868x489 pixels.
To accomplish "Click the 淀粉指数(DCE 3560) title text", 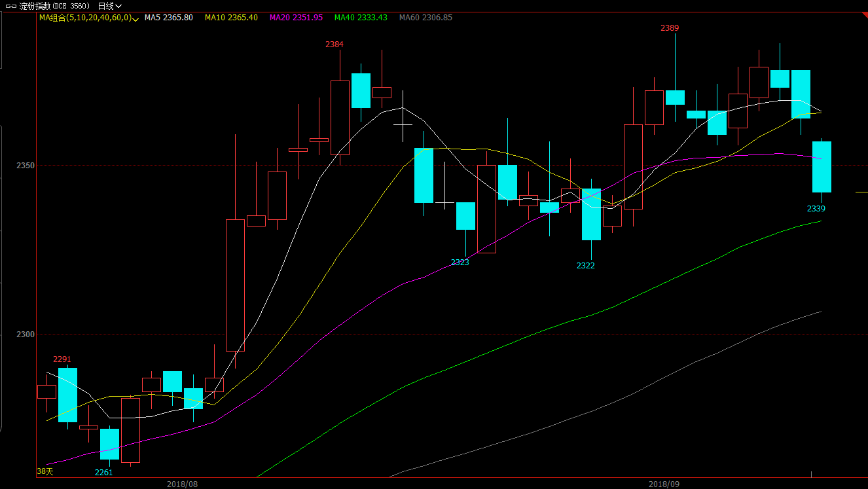I will 54,6.
